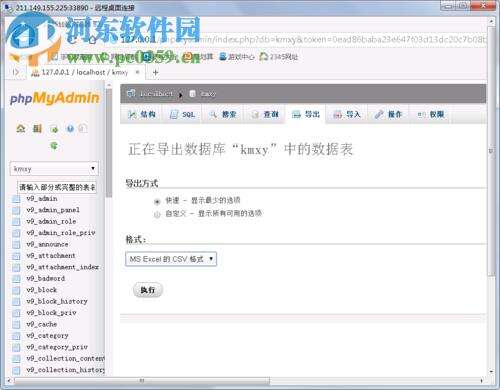Open the kmxy database dropdown
500x390 pixels.
point(54,169)
